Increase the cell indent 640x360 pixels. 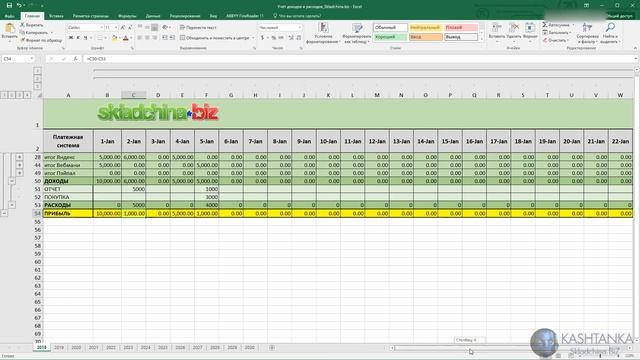click(172, 38)
